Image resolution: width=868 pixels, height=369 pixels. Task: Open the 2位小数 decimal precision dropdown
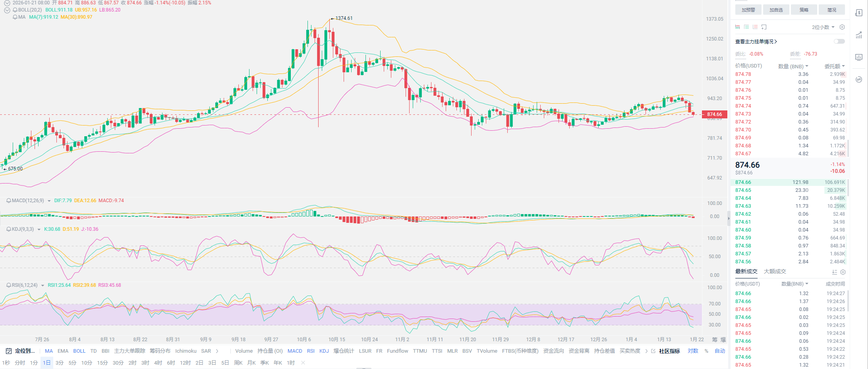[823, 27]
